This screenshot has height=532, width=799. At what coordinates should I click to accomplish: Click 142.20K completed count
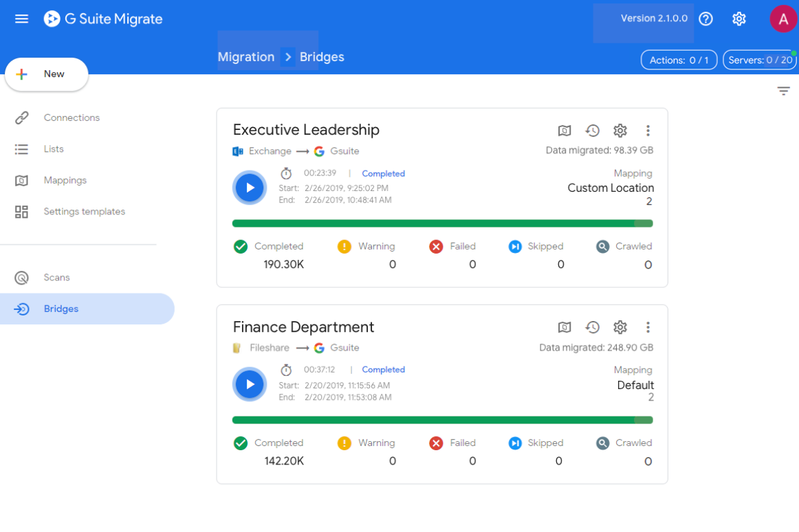(285, 461)
